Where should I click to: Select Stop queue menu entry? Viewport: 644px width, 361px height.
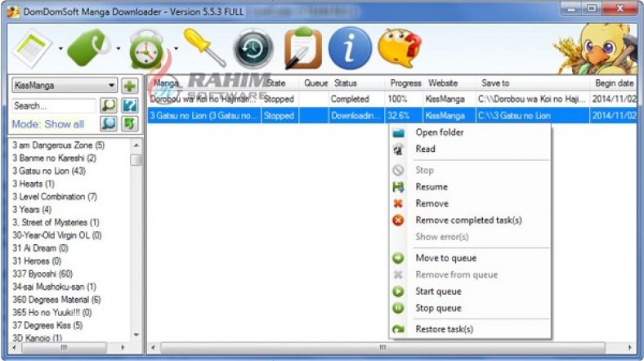click(438, 308)
